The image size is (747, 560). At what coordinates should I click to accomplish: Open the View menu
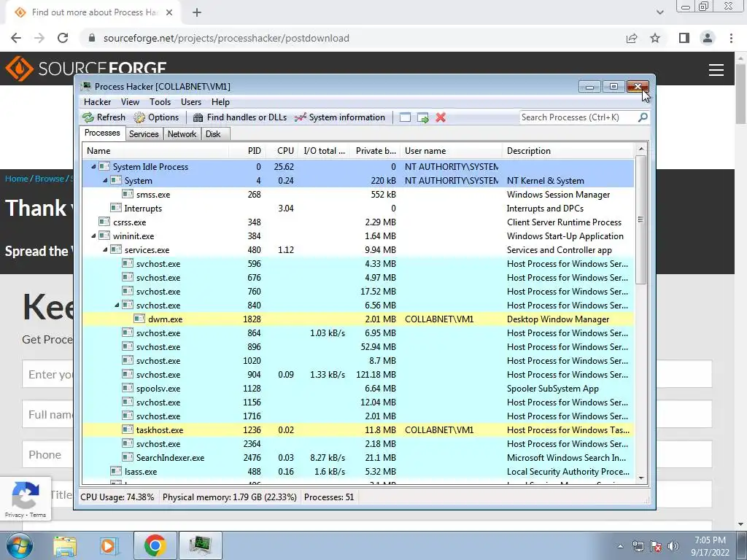(x=130, y=102)
